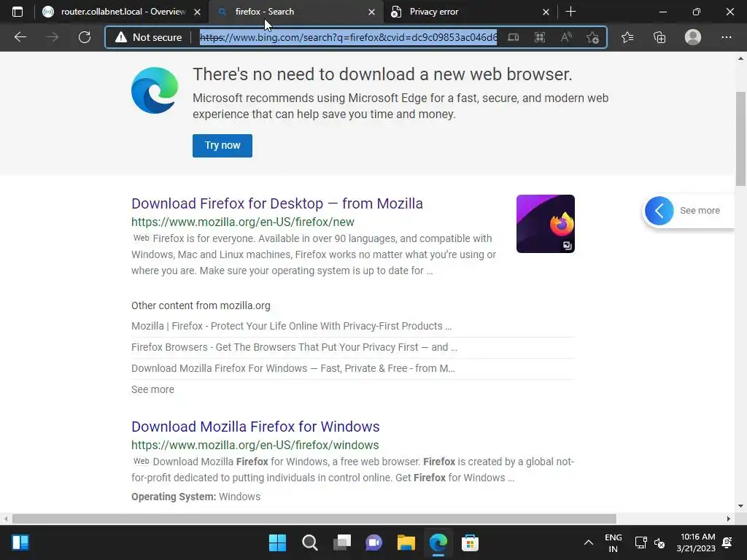Click the Microsoft Edge logo in banner
The image size is (747, 560).
tap(155, 90)
